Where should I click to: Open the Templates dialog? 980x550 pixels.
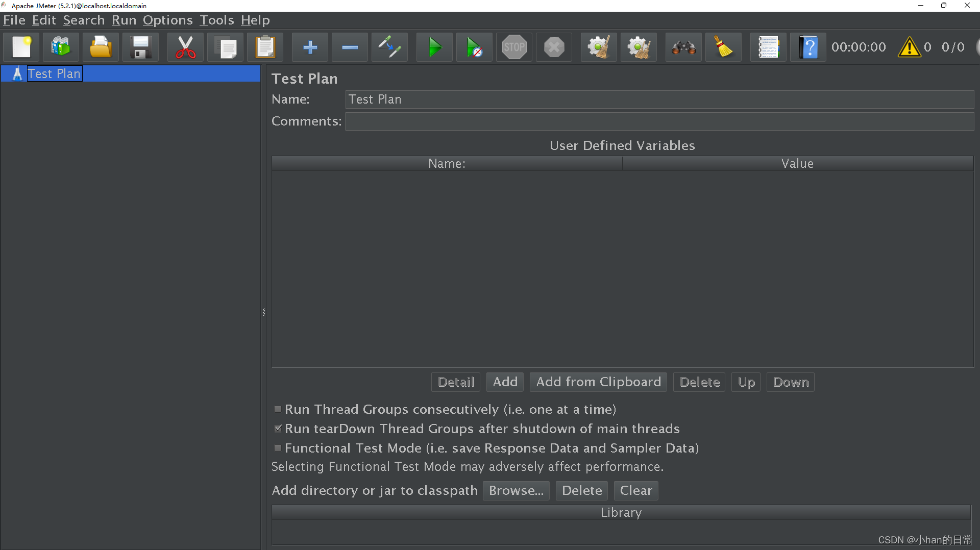click(x=61, y=47)
